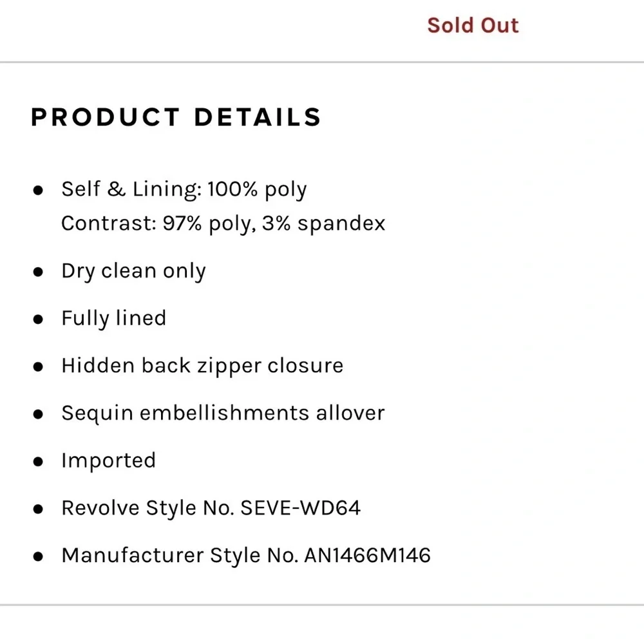Click the bullet before 'Fully lined'

coord(39,319)
